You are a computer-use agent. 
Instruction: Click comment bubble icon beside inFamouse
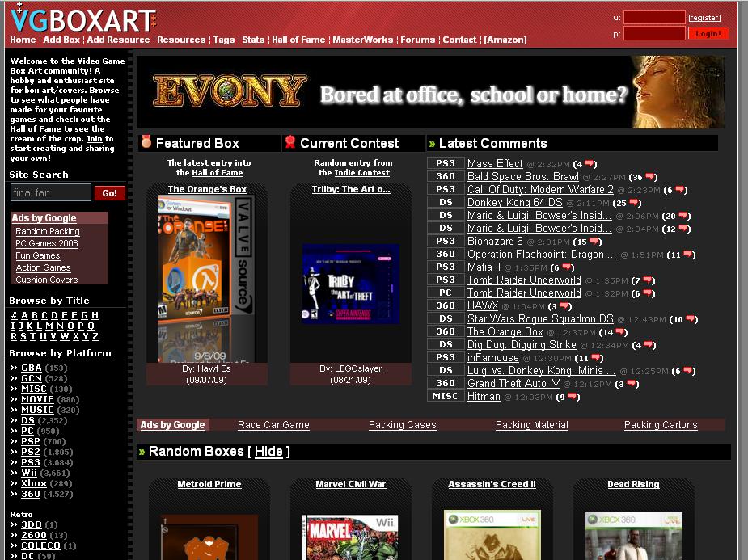(x=596, y=358)
